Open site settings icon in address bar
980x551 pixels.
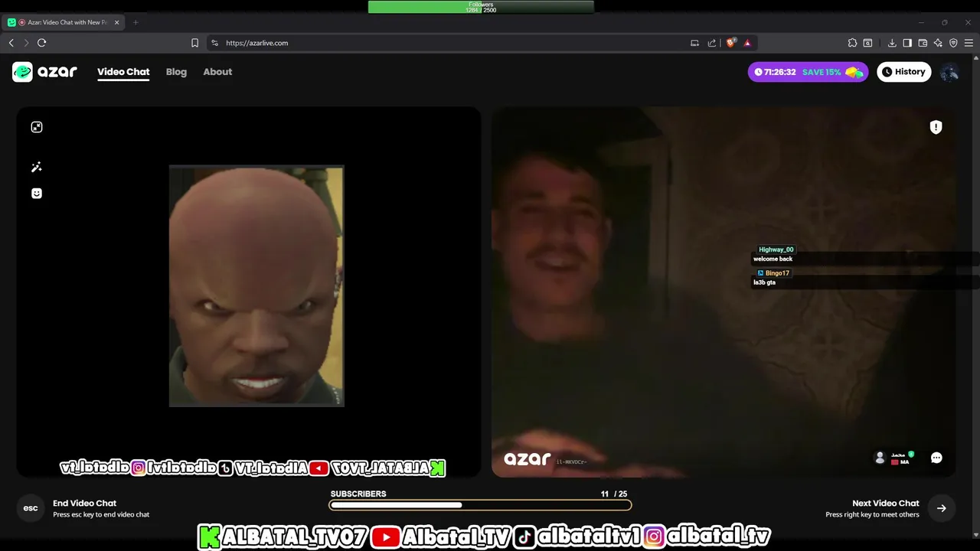pos(214,43)
